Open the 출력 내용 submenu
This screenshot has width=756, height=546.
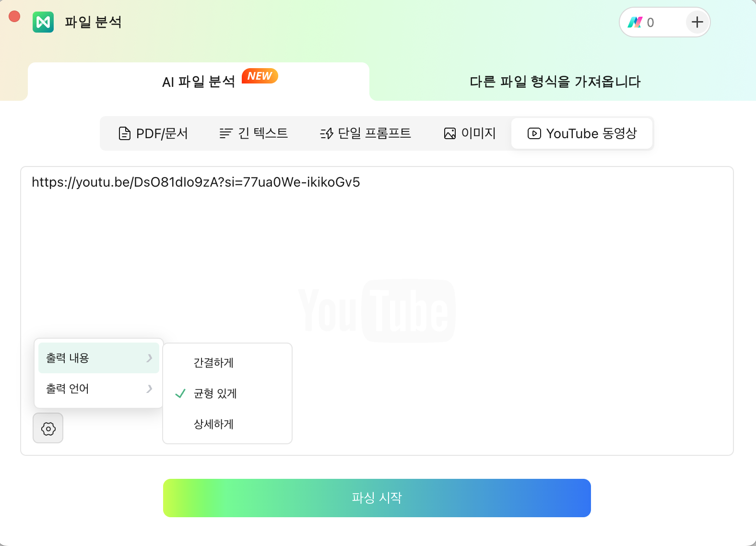pyautogui.click(x=99, y=358)
